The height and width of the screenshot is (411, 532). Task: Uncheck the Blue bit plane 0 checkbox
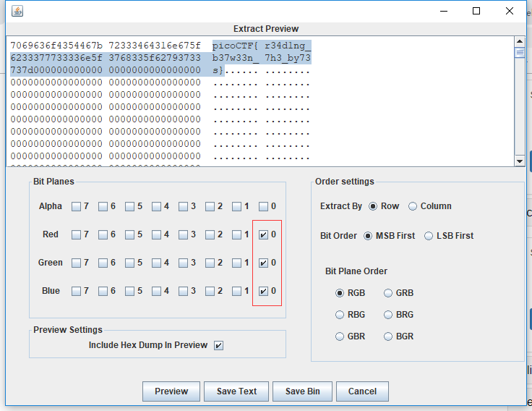point(263,291)
